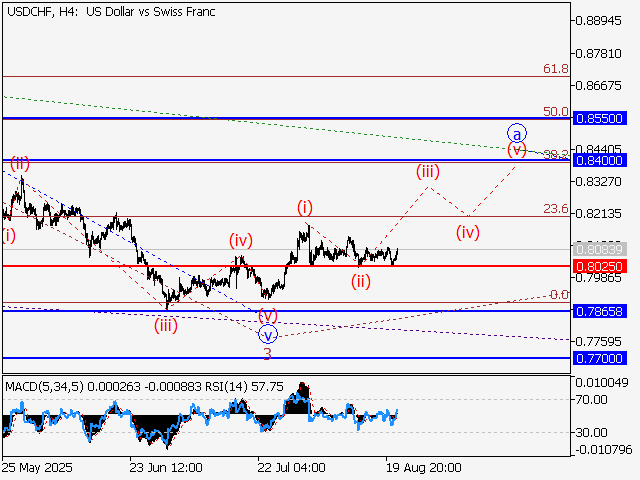Image resolution: width=640 pixels, height=480 pixels.
Task: Select the 50.0 Fibonacci level label
Action: tap(556, 111)
